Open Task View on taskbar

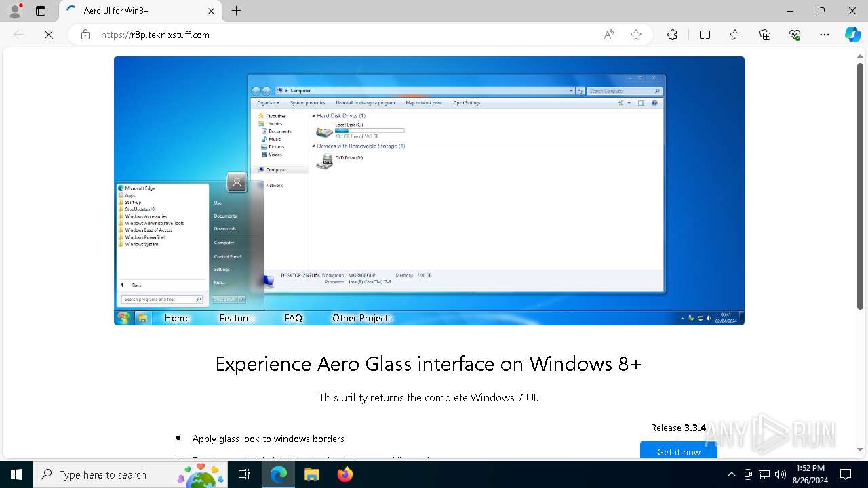[244, 474]
